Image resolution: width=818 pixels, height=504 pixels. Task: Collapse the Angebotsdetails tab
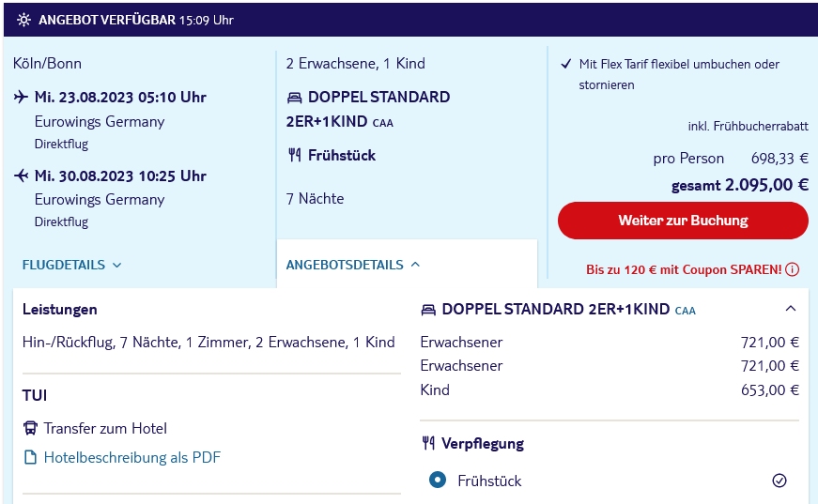(353, 265)
